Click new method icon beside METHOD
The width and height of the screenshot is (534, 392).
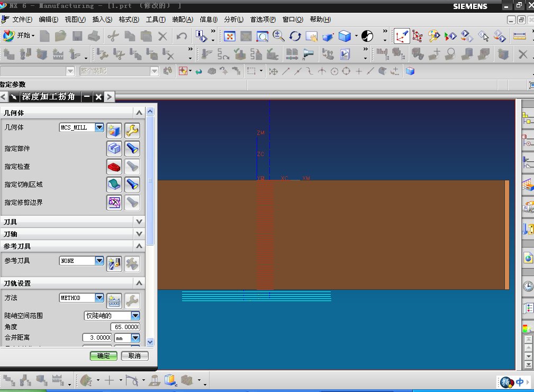point(114,301)
